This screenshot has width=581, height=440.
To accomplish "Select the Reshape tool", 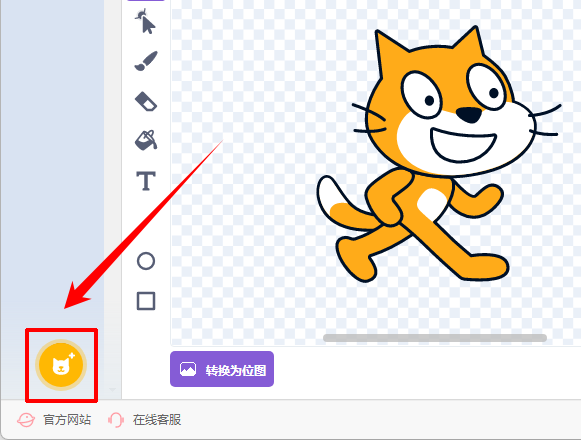I will (x=145, y=21).
